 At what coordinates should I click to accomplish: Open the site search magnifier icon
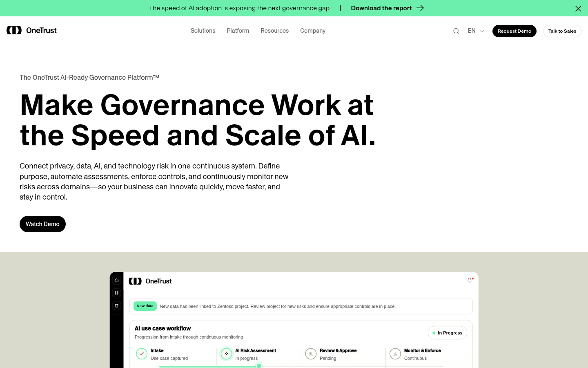[x=456, y=31]
